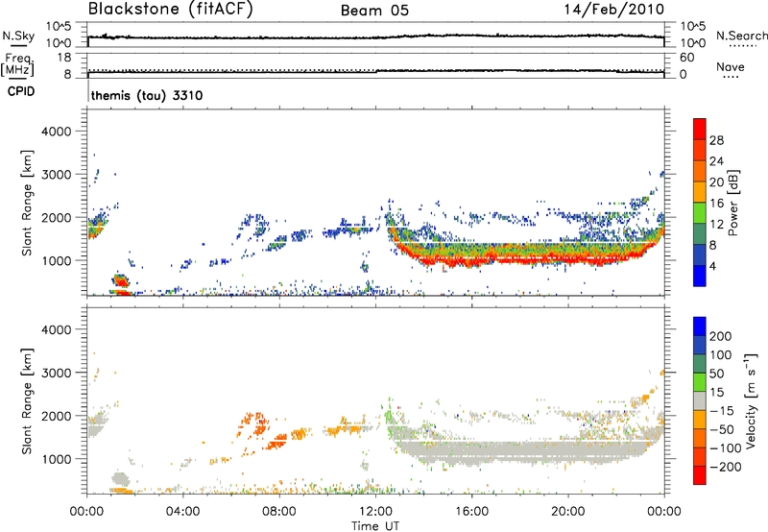Click the 'Velocity [m s-1]' colorbar label
768x532 pixels.
(x=751, y=400)
